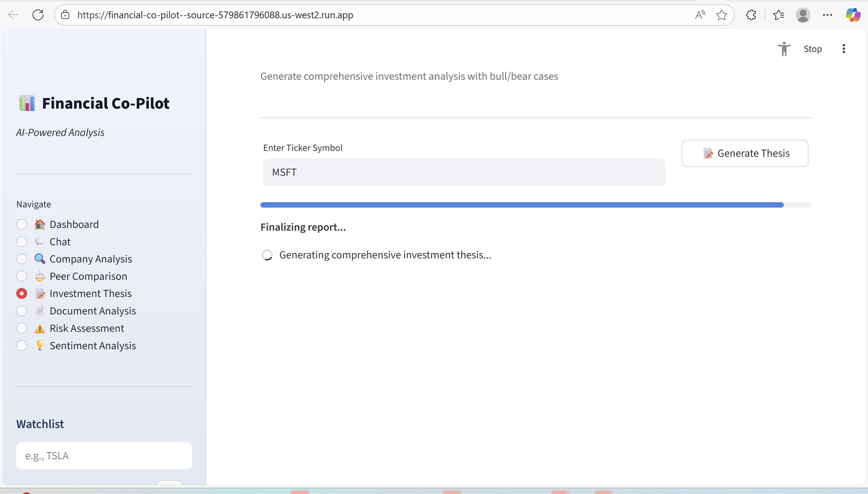The height and width of the screenshot is (494, 868).
Task: Click the running-man status icon
Action: (x=784, y=49)
